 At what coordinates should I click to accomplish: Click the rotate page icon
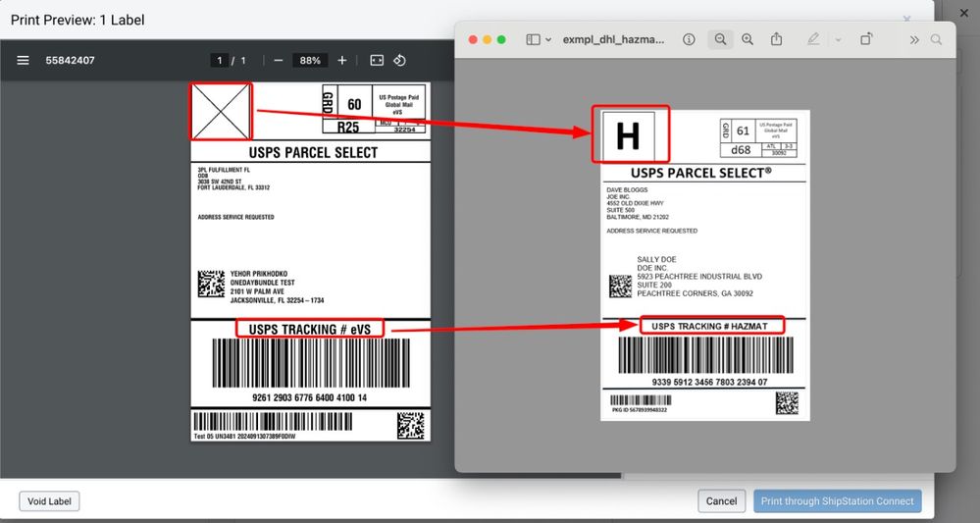[400, 61]
